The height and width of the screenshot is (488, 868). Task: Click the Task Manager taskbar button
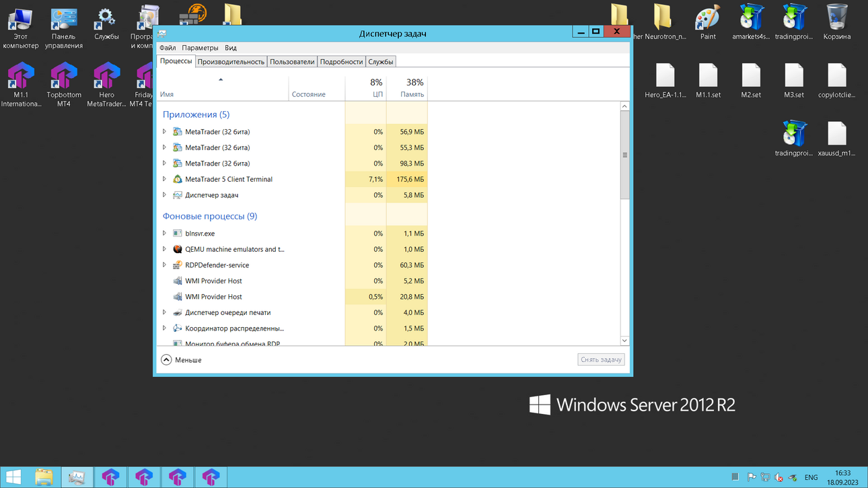[77, 477]
